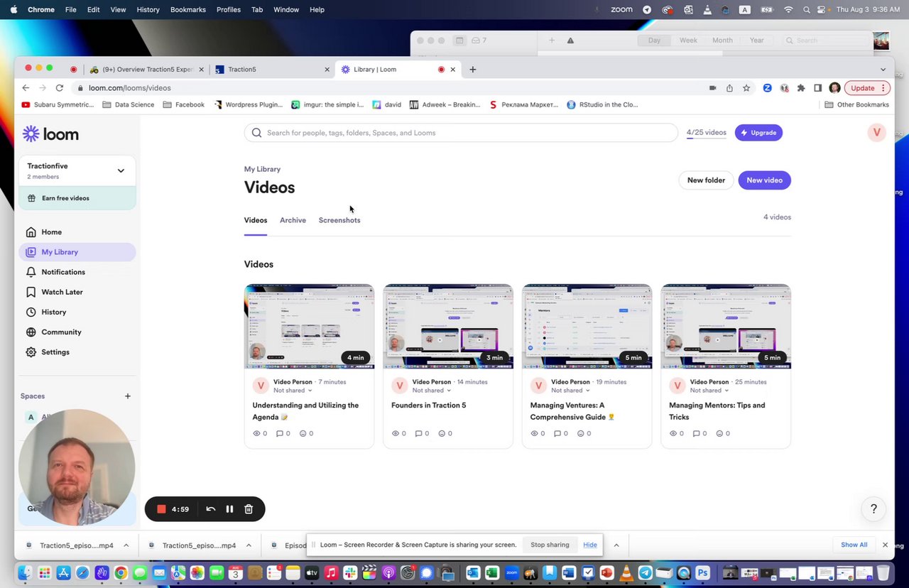Click the share icon in address bar

[729, 88]
